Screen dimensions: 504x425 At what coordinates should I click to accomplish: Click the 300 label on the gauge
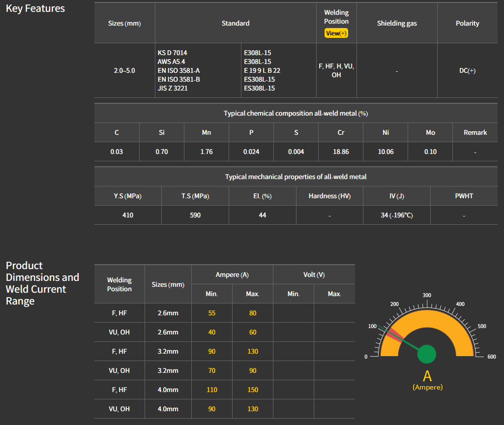tap(427, 295)
